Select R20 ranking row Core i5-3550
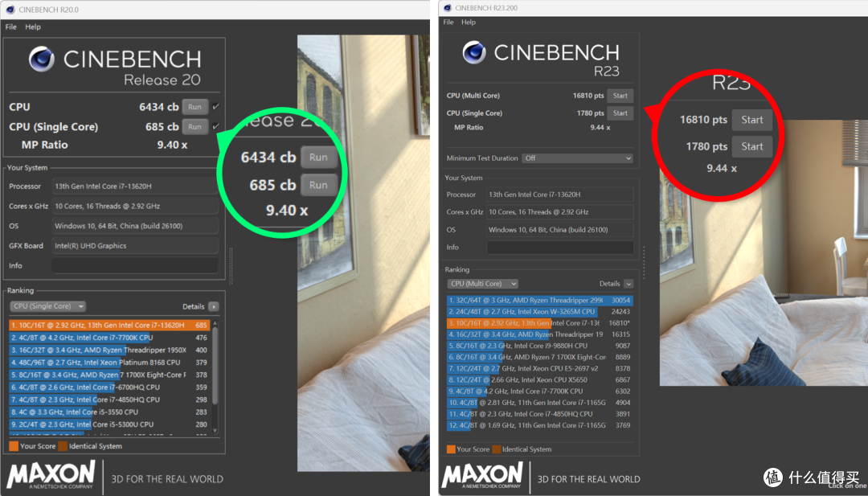868x496 pixels. tap(109, 412)
